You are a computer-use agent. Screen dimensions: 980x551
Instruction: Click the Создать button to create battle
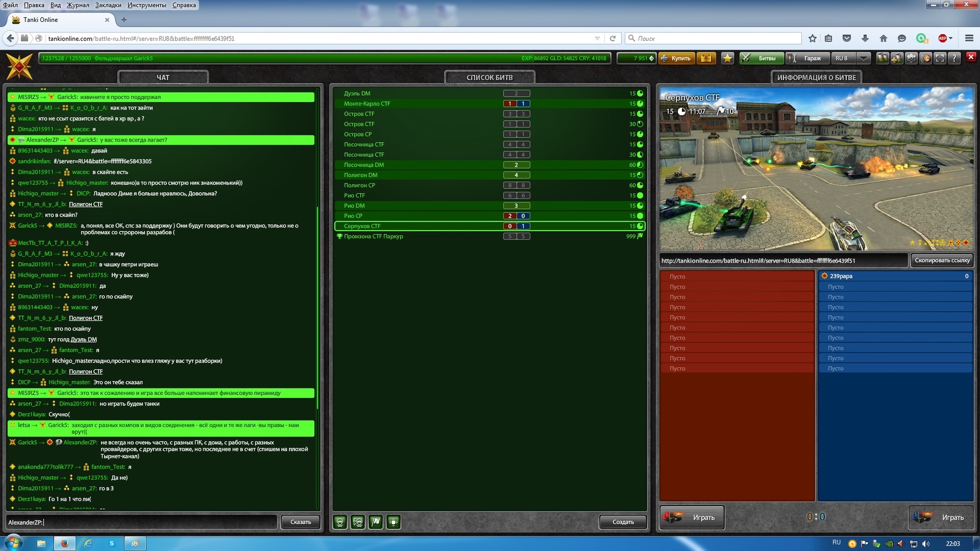click(623, 522)
